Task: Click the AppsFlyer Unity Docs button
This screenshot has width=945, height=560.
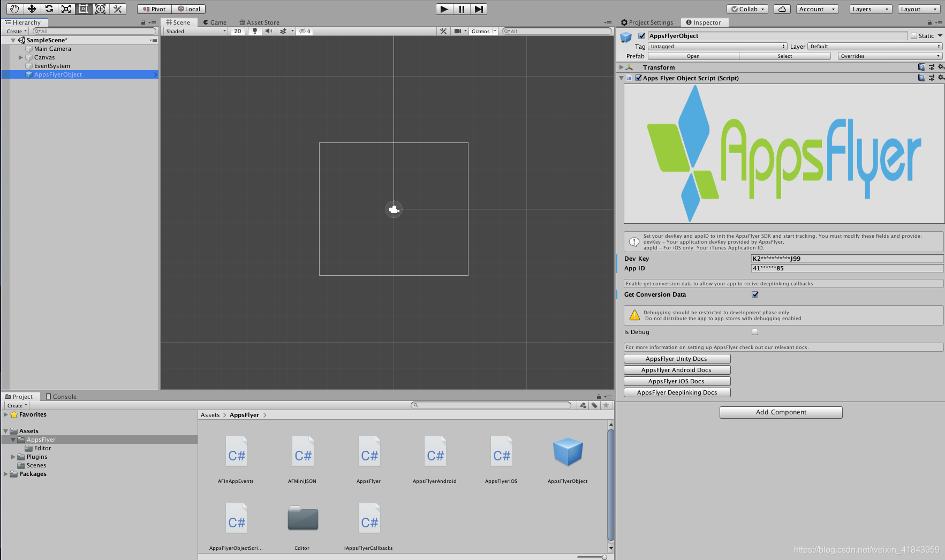Action: (x=677, y=359)
